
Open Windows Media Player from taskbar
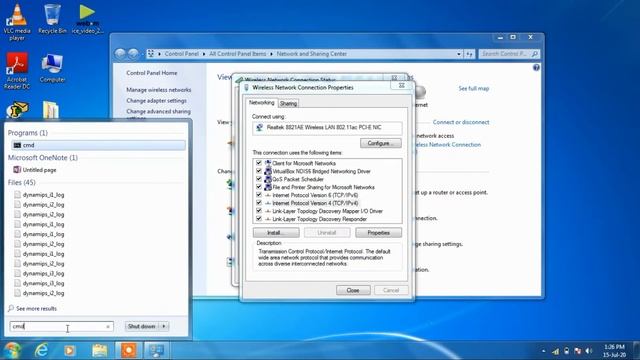pyautogui.click(x=69, y=350)
